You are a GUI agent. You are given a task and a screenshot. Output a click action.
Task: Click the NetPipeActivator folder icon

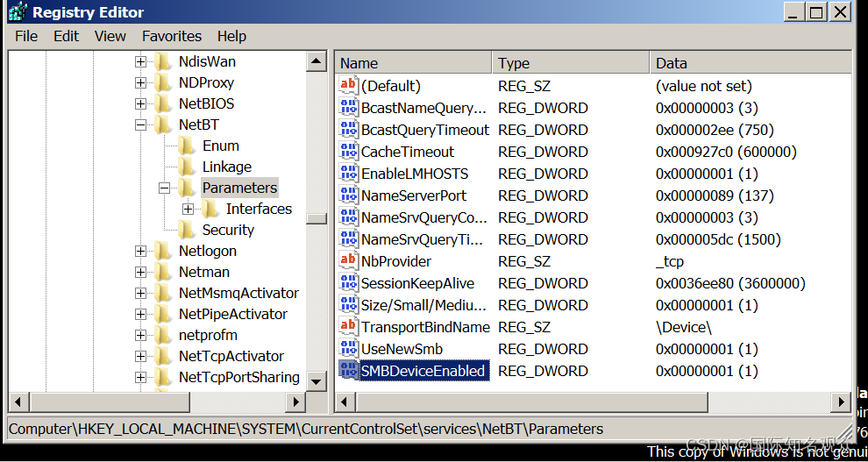pos(163,314)
